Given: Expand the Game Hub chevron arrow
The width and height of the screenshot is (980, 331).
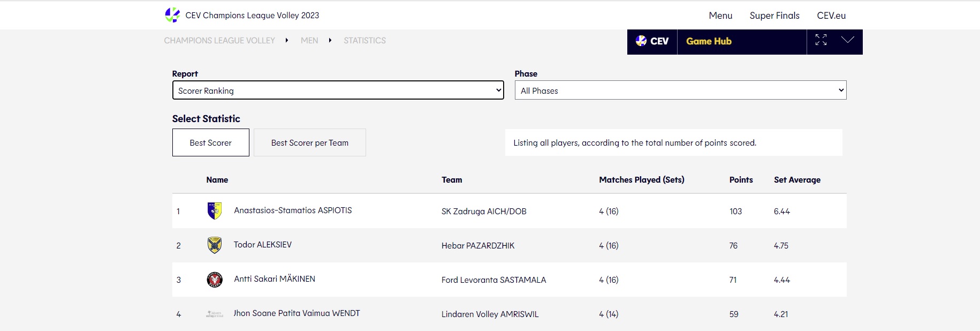Looking at the screenshot, I should click(x=847, y=40).
